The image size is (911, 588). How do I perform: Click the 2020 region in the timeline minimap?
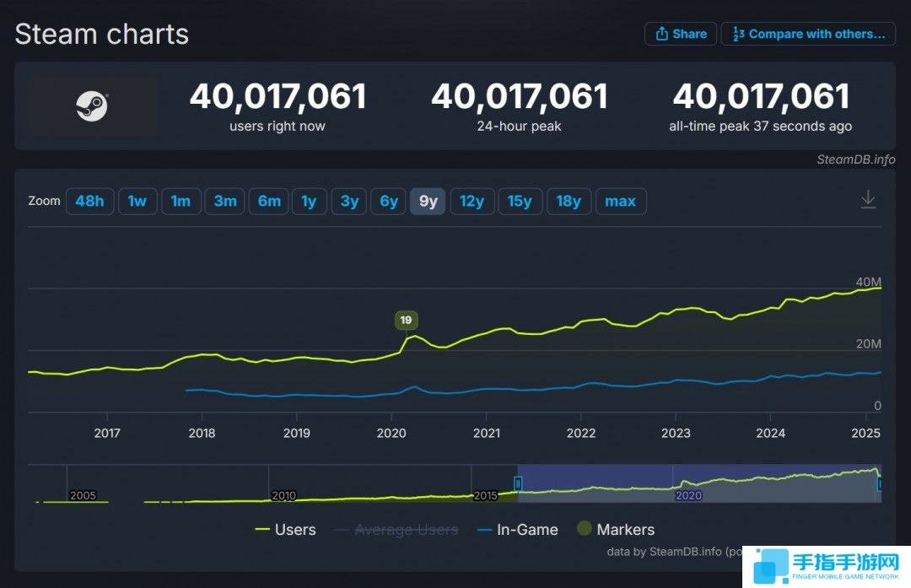pos(688,495)
